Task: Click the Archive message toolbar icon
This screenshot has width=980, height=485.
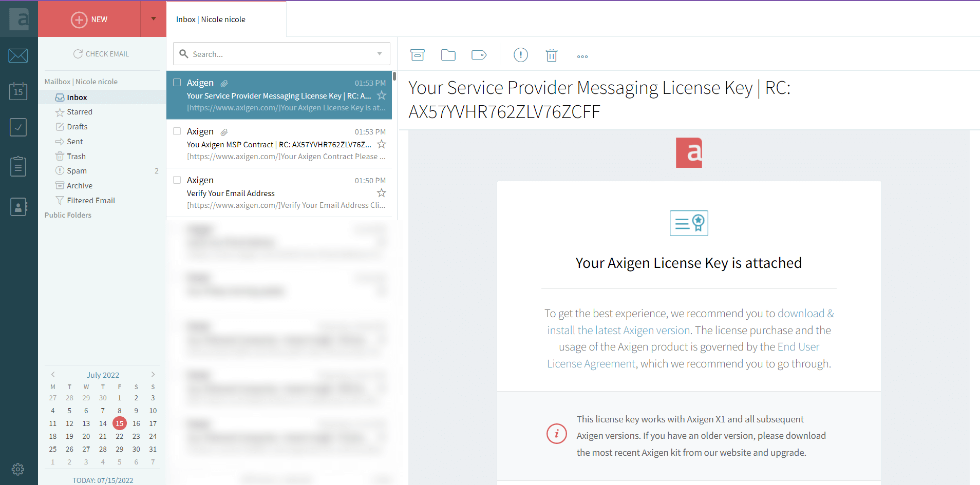Action: pyautogui.click(x=418, y=55)
